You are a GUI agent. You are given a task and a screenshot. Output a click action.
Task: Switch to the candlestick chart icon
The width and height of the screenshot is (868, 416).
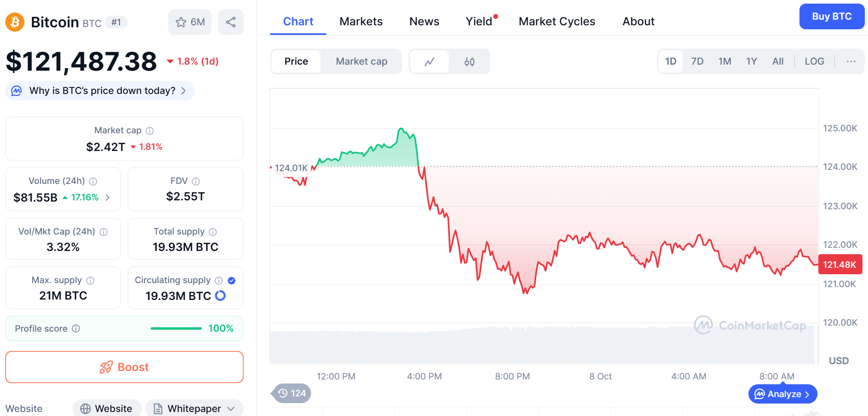(469, 62)
